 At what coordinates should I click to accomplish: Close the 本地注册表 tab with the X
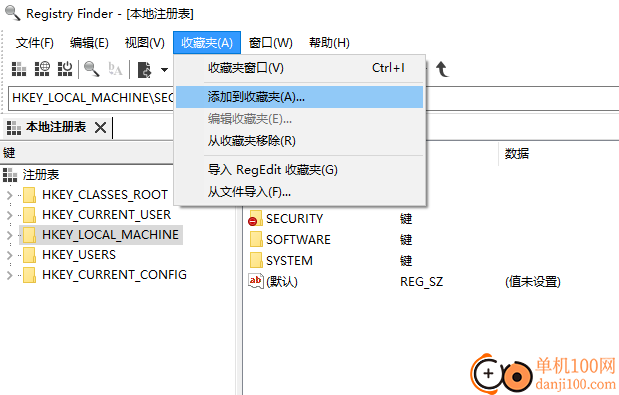tap(101, 127)
